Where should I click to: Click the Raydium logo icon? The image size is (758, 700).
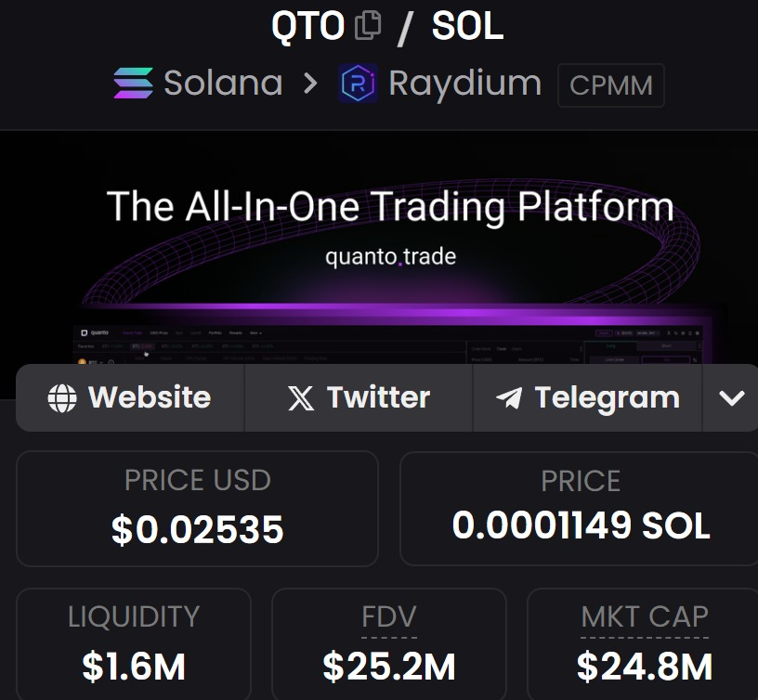(x=358, y=84)
